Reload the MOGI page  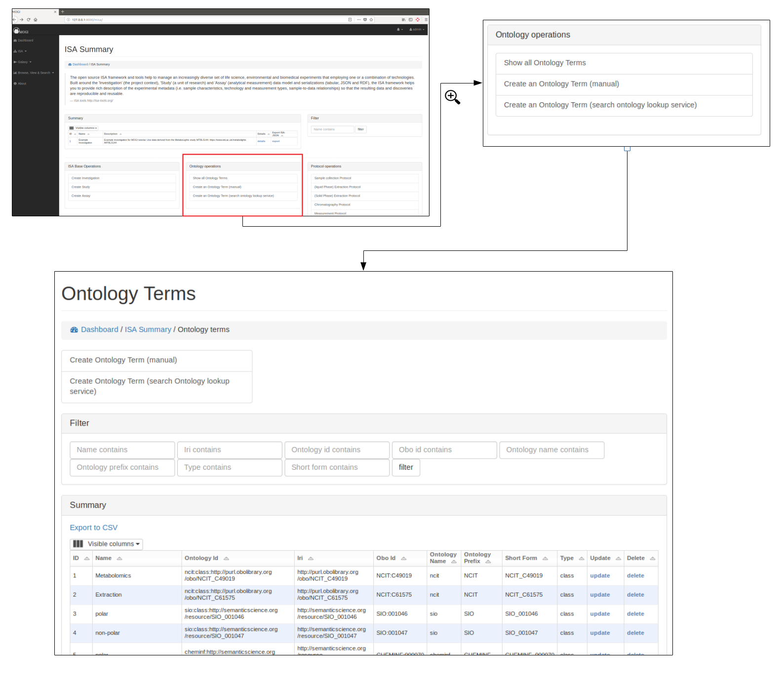(29, 20)
